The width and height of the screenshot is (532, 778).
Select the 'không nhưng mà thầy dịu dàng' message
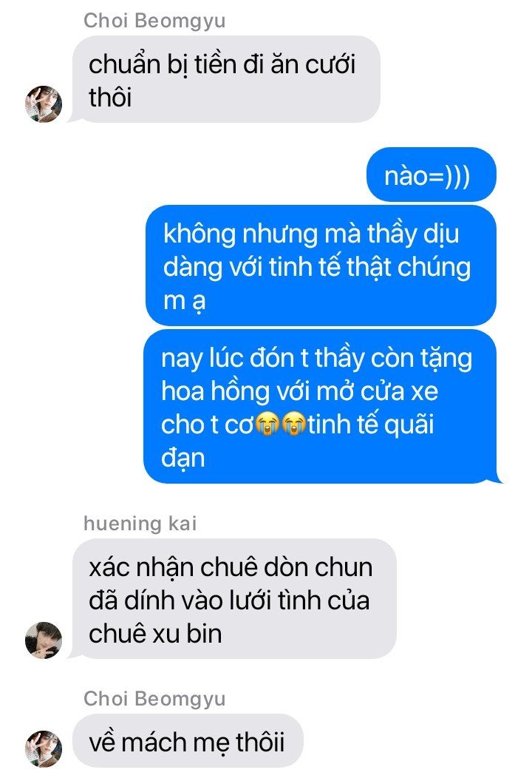click(x=321, y=265)
